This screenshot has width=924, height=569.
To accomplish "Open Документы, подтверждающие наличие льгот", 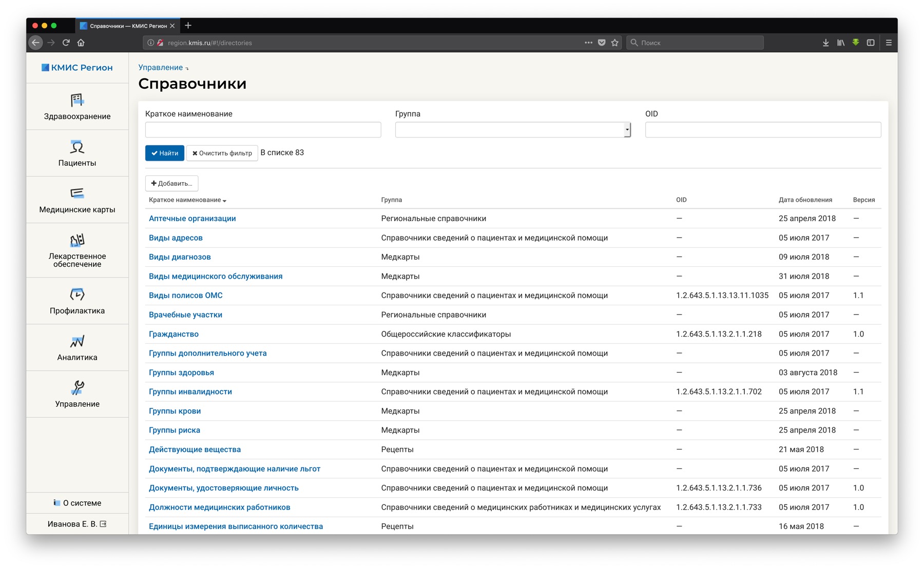I will tap(235, 468).
